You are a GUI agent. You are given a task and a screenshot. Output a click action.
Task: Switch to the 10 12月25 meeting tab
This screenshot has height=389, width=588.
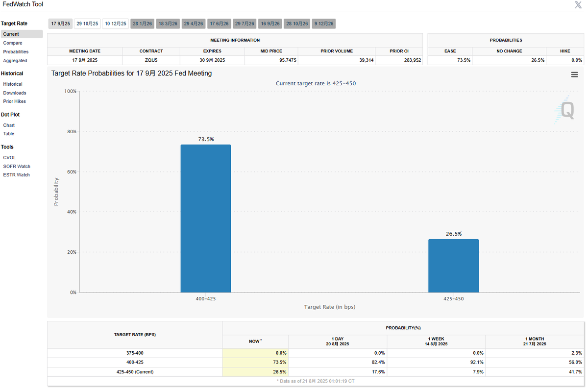pyautogui.click(x=116, y=24)
